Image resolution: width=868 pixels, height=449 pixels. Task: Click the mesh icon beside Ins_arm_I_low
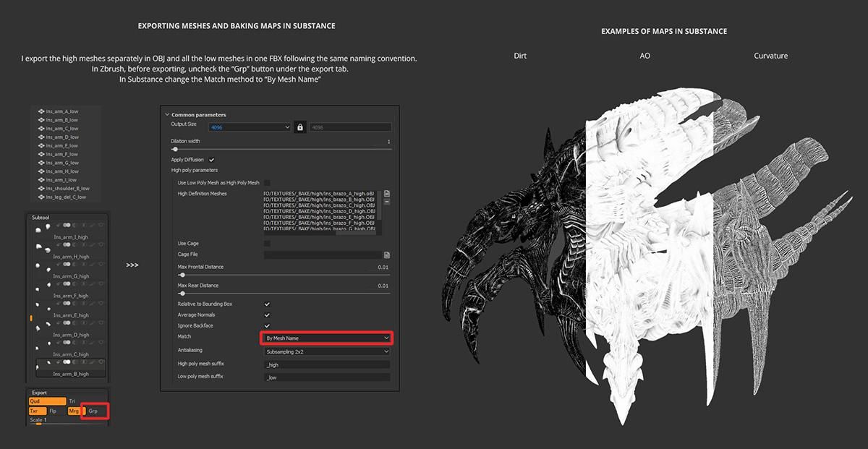[41, 180]
